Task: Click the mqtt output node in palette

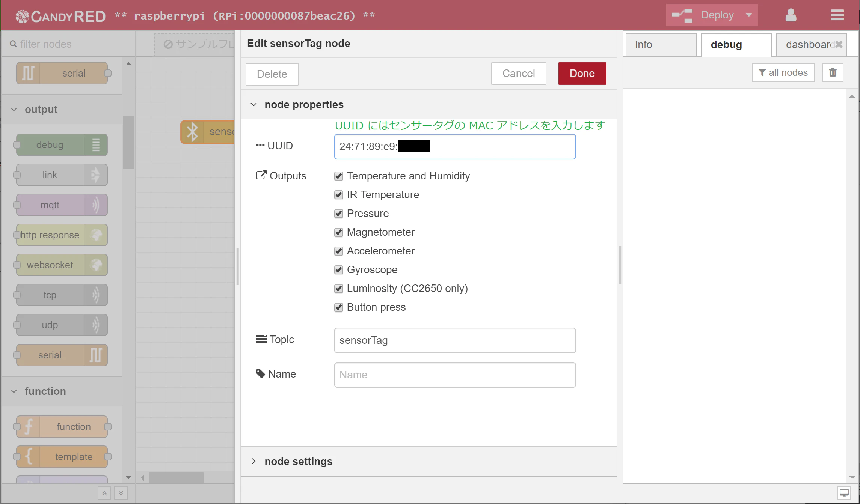Action: 62,205
